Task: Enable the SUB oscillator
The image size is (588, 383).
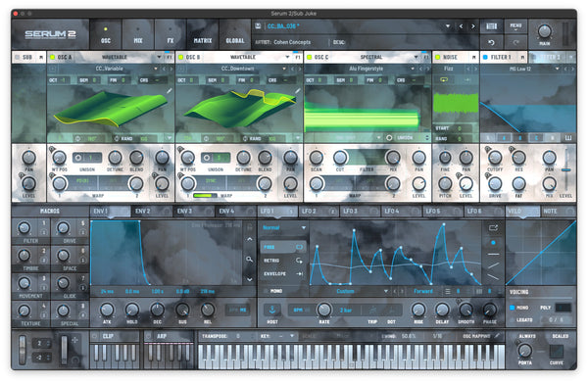Action: 17,57
